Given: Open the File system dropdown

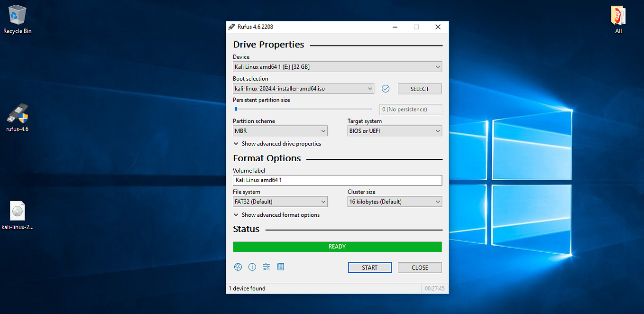Looking at the screenshot, I should [x=280, y=202].
